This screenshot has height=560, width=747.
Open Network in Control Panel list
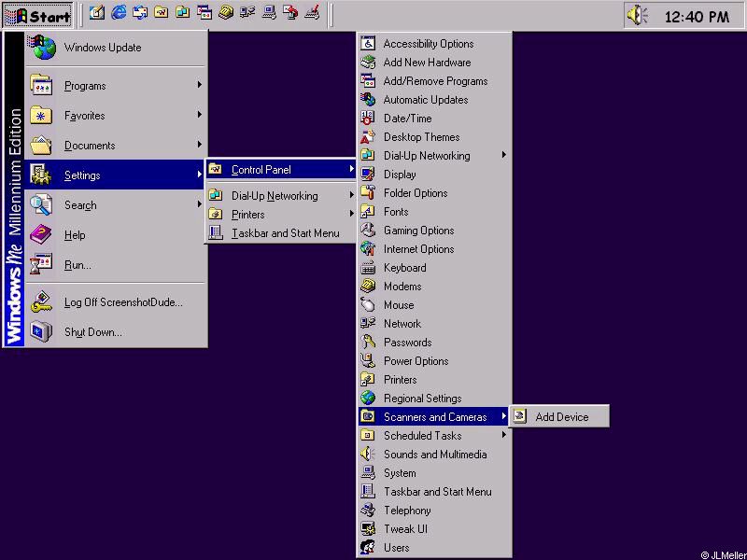pyautogui.click(x=434, y=323)
